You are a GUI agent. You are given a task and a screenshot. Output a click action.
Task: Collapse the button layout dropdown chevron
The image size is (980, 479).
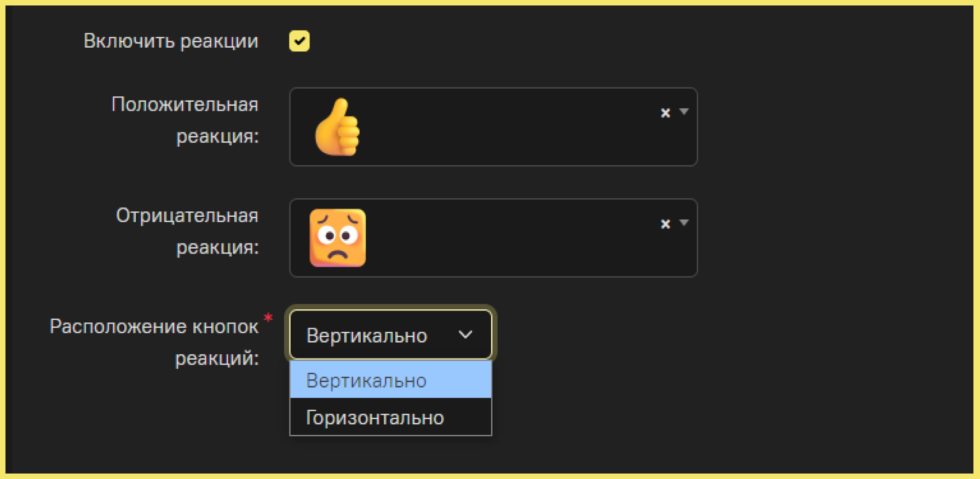tap(465, 334)
